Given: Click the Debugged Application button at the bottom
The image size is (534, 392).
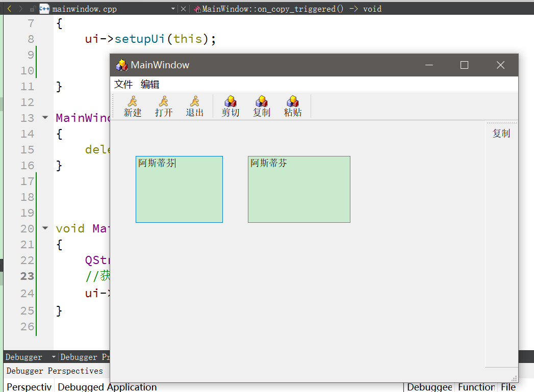Looking at the screenshot, I should pyautogui.click(x=107, y=387).
